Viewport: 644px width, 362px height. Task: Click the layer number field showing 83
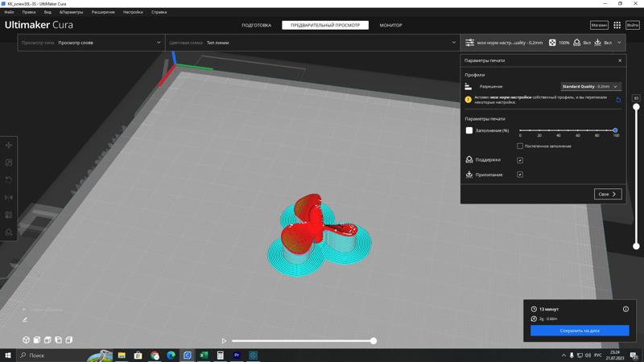point(636,98)
